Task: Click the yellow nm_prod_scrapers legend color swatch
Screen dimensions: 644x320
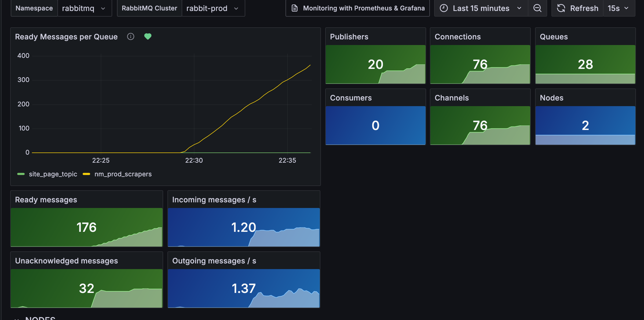Action: coord(86,174)
